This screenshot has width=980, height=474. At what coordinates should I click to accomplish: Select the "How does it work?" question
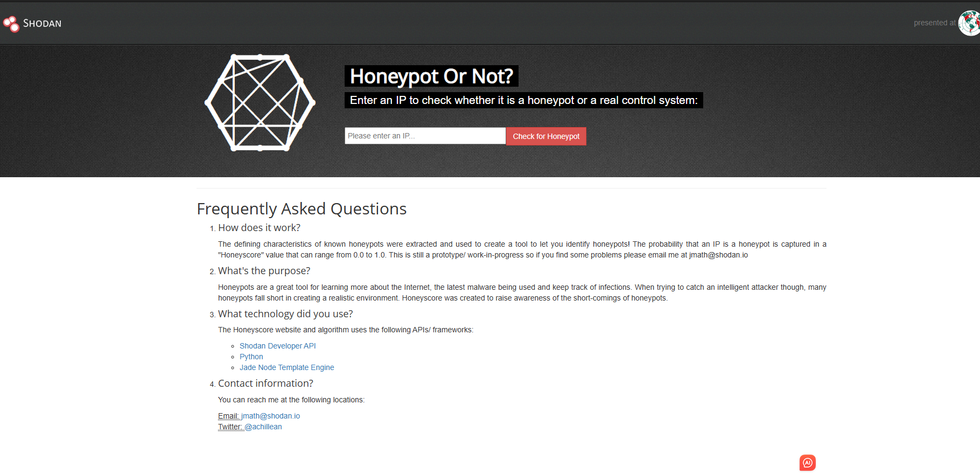click(x=259, y=228)
